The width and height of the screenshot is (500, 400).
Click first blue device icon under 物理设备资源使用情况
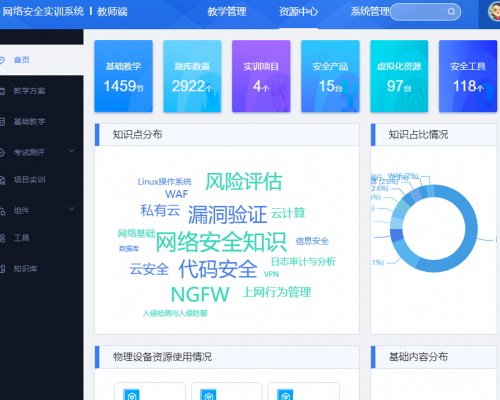(131, 394)
